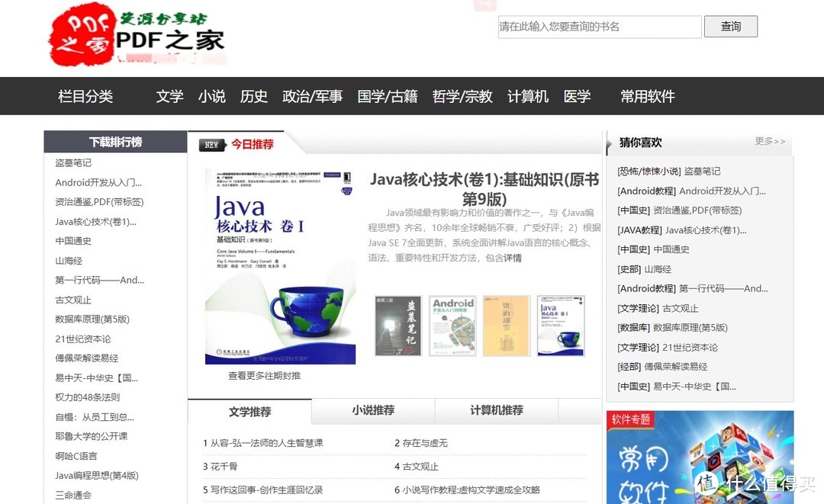Open the Java核心技术 large book cover

coord(280,267)
